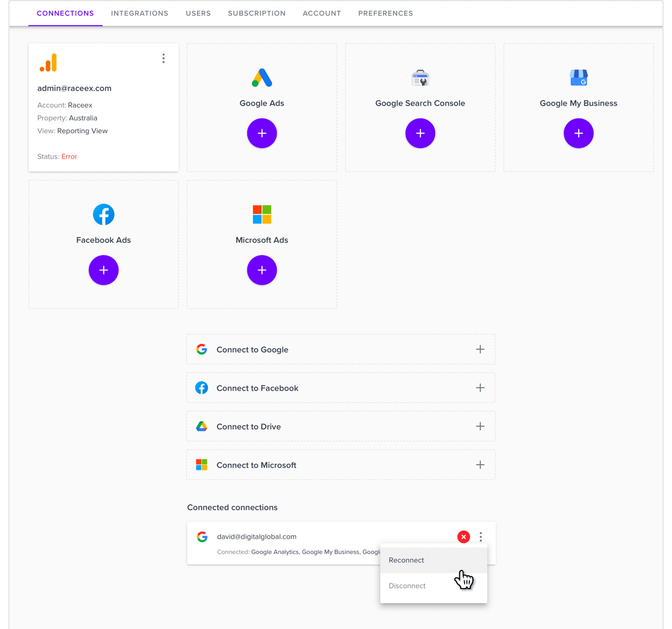Click the Connect to Drive label
The image size is (672, 629).
(249, 427)
